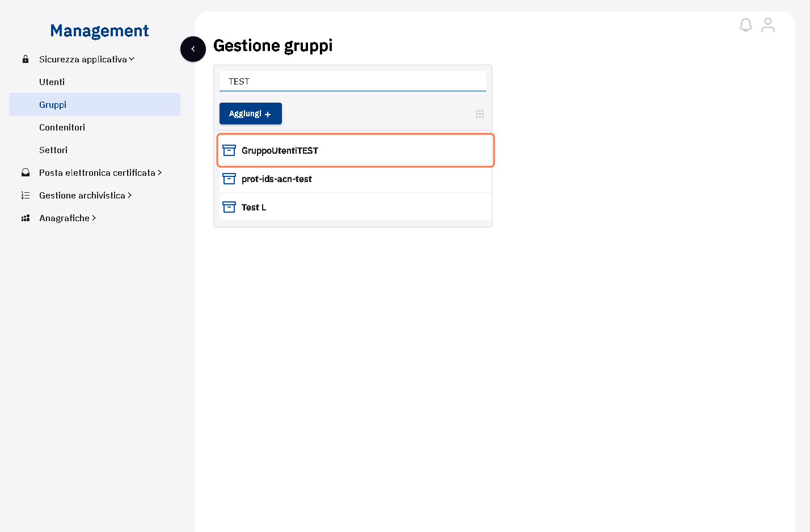Expand the Gestione archivistica menu
This screenshot has width=810, height=532.
[x=86, y=195]
